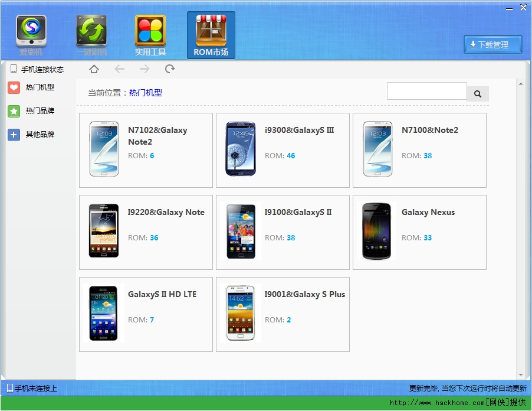Click the I9100&GalaxyS II title
This screenshot has height=411, width=532.
click(x=298, y=213)
